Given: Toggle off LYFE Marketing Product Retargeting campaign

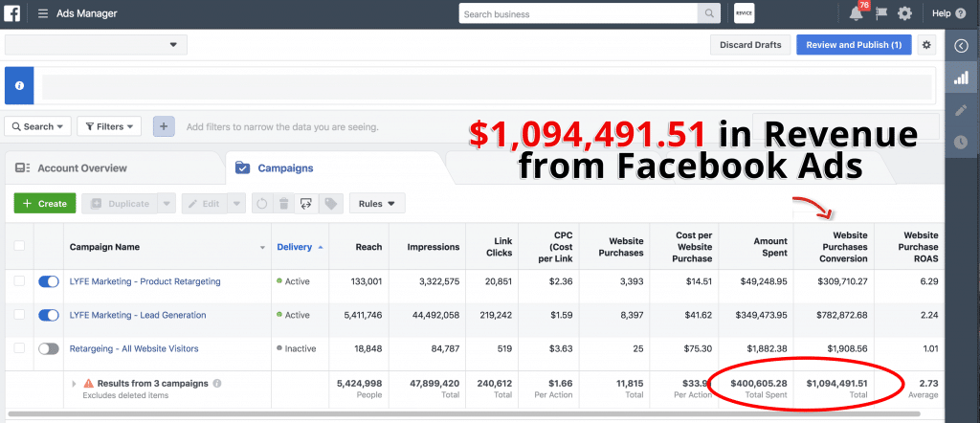Looking at the screenshot, I should click(48, 281).
